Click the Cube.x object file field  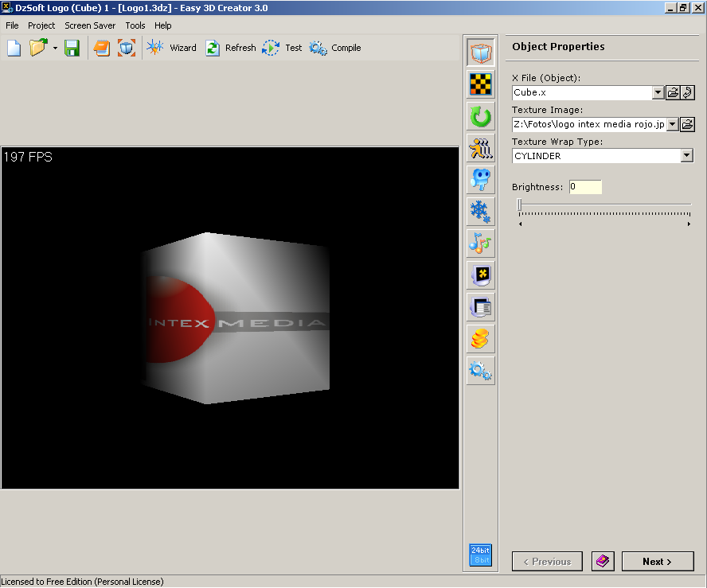coord(582,93)
